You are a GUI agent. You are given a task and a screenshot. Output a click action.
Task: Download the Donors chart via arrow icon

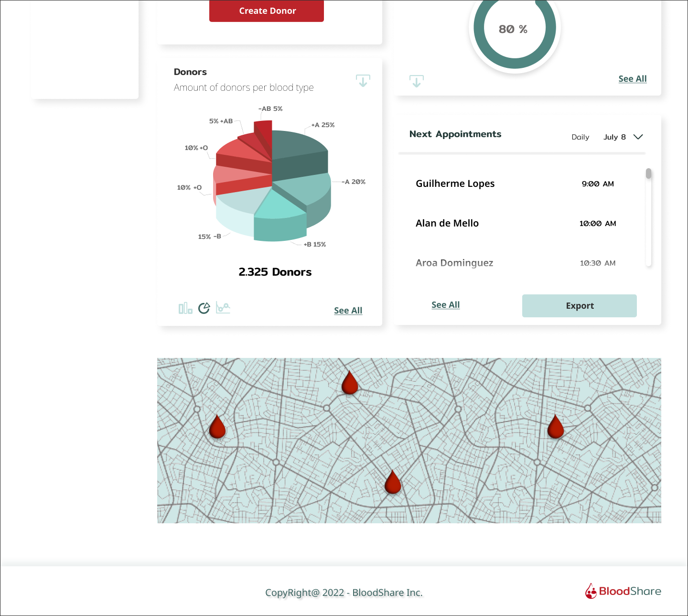coord(363,81)
